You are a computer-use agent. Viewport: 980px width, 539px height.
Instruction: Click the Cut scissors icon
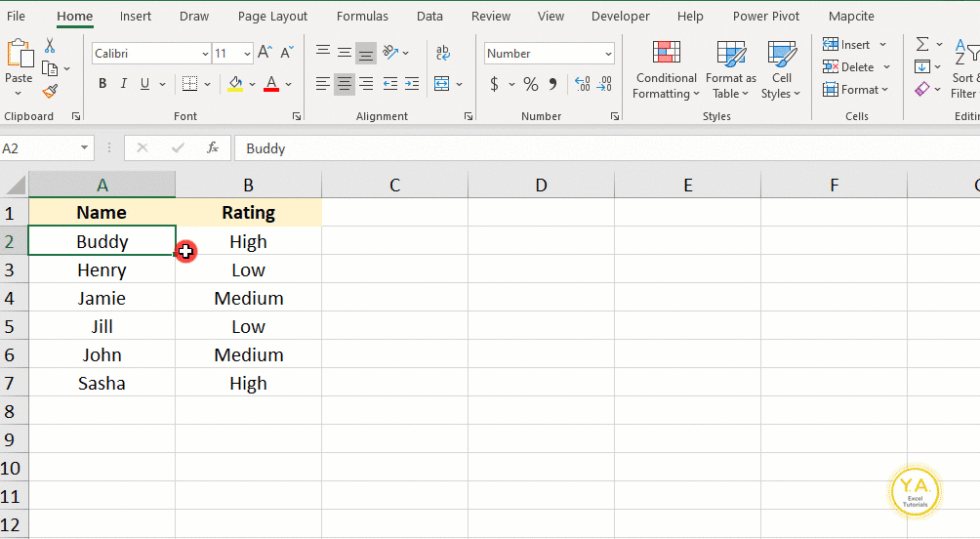point(50,46)
